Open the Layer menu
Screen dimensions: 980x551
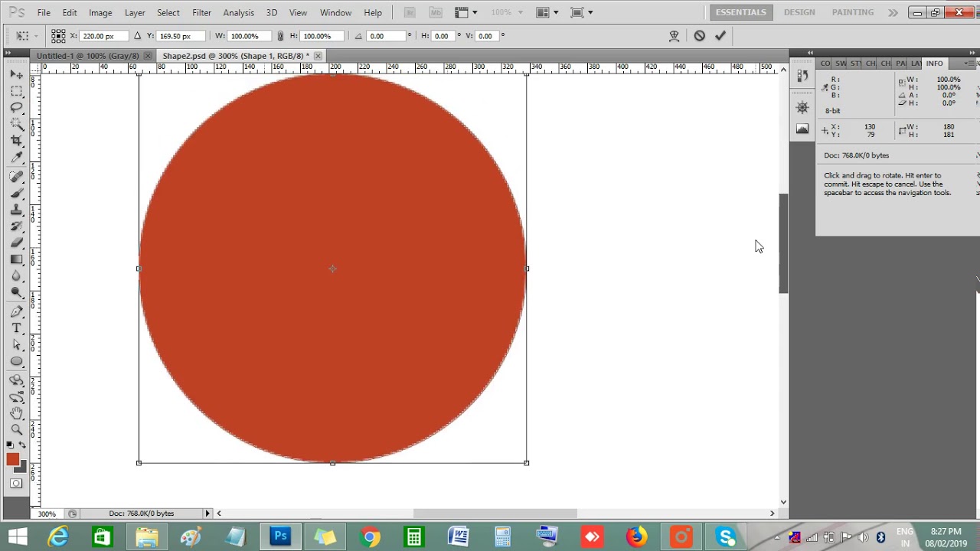(x=135, y=13)
